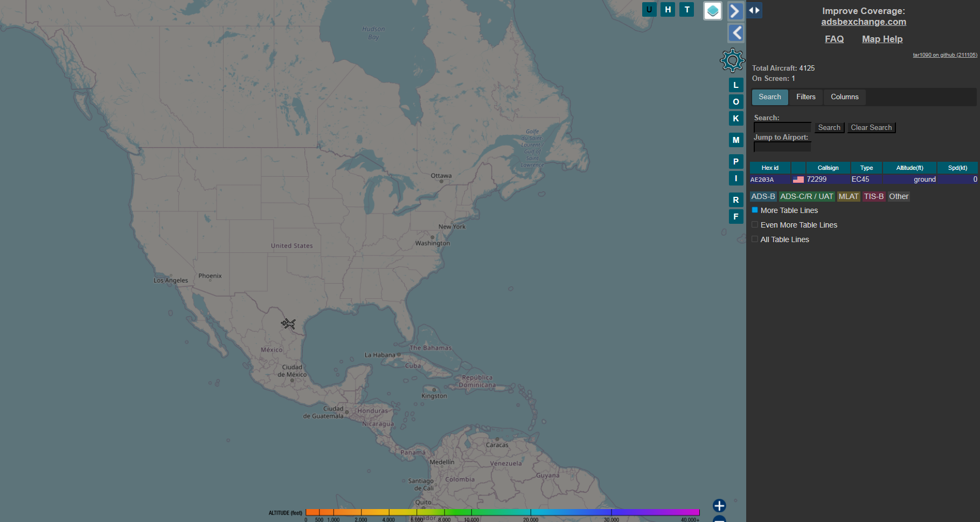This screenshot has height=522, width=980.
Task: Open the map layer switcher icon
Action: click(x=713, y=11)
